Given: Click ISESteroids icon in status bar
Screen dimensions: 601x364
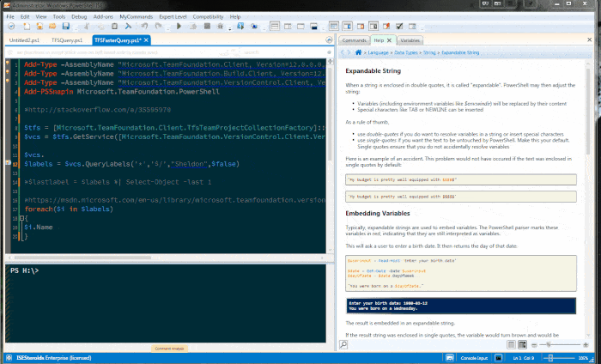Looking at the screenshot, I should [x=9, y=356].
